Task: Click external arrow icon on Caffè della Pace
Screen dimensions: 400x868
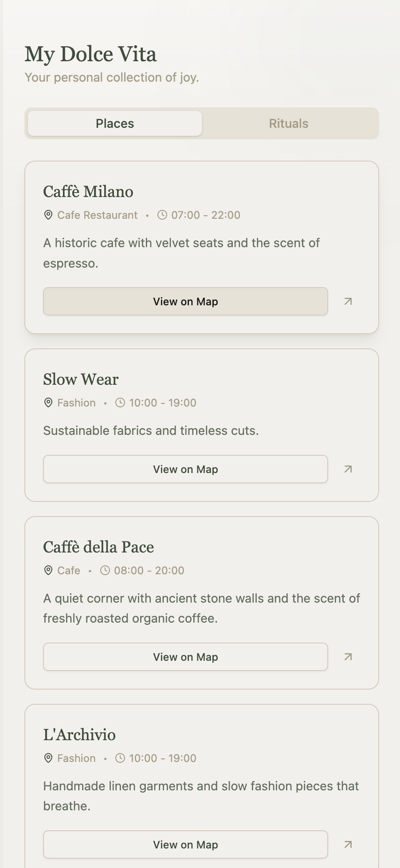Action: coord(348,657)
